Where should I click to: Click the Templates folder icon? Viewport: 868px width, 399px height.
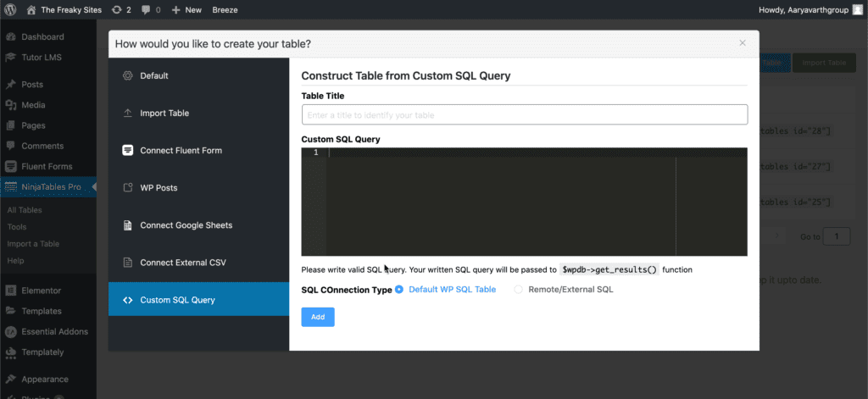click(10, 310)
